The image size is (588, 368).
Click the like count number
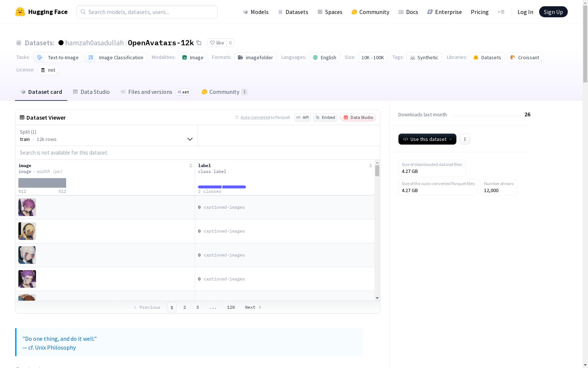(x=230, y=43)
